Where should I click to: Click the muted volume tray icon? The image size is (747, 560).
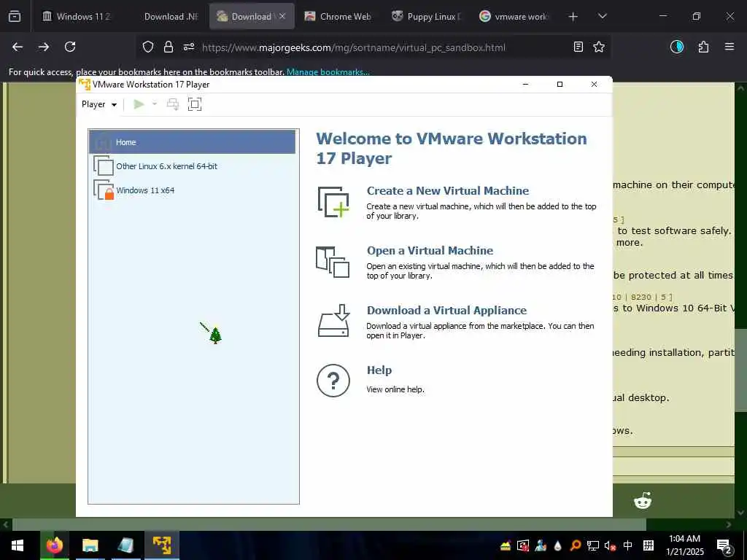click(610, 545)
